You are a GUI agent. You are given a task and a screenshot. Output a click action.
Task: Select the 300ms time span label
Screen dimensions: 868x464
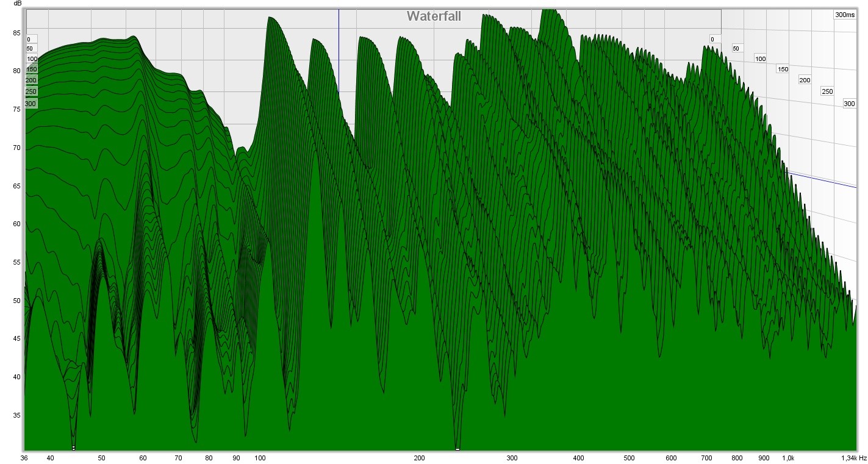pos(845,15)
